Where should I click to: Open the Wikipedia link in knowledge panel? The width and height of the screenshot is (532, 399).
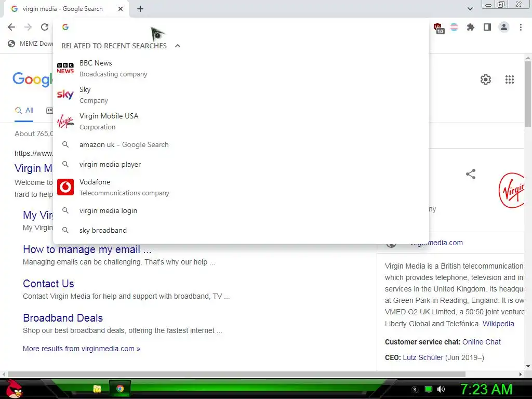pyautogui.click(x=498, y=324)
